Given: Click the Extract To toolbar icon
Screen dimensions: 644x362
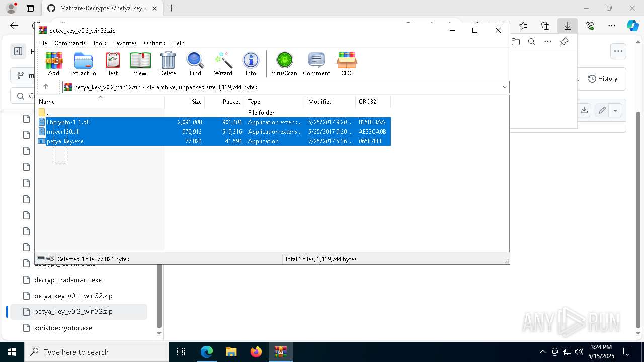Looking at the screenshot, I should [83, 64].
